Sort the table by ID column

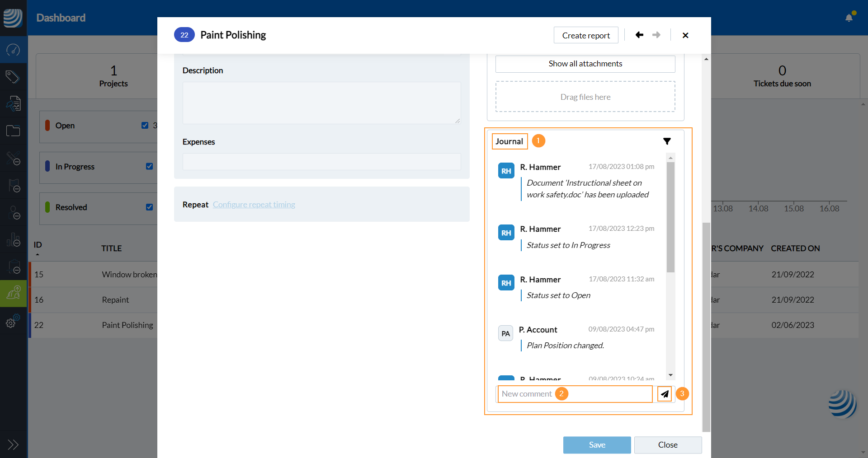tap(38, 245)
